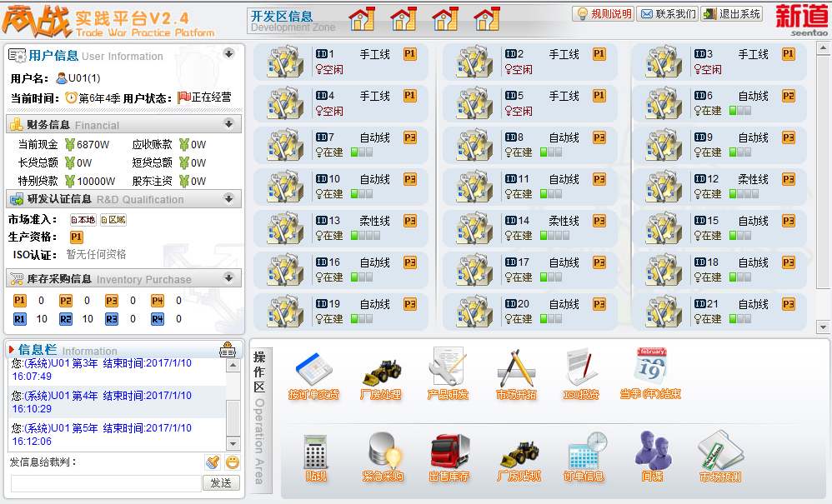Open 市场预测 market forecast
Screen dimensions: 832x504
pyautogui.click(x=720, y=457)
